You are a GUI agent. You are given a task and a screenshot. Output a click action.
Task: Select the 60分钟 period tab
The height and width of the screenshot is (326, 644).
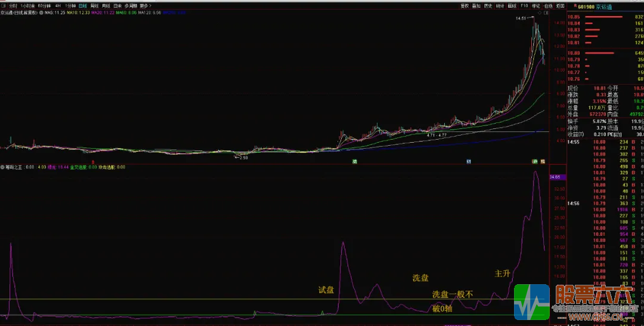click(x=44, y=5)
